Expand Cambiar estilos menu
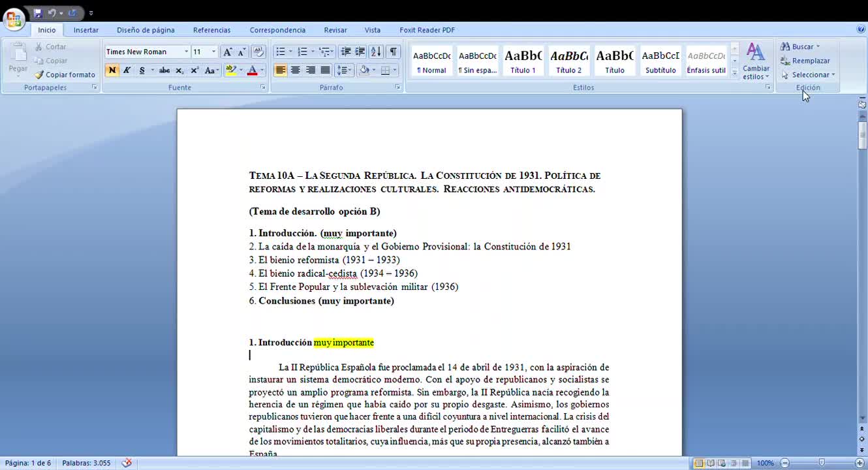Viewport: 868px width, 470px height. (x=756, y=61)
